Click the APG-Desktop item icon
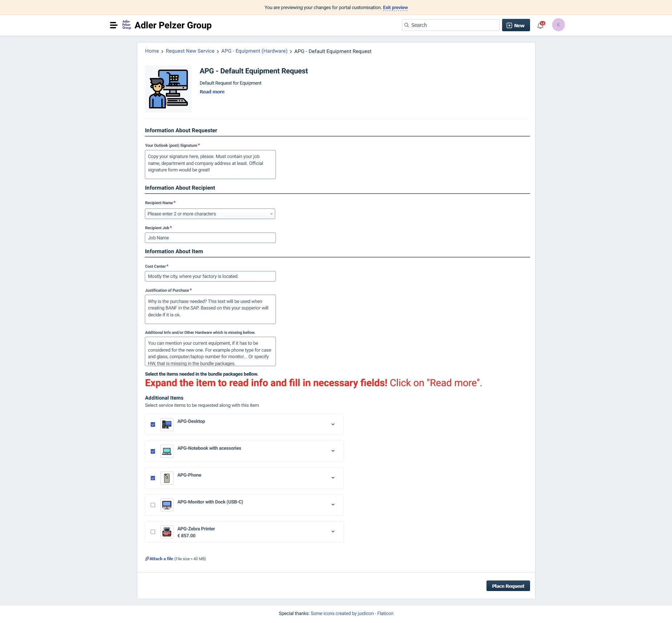The width and height of the screenshot is (672, 623). [x=167, y=424]
